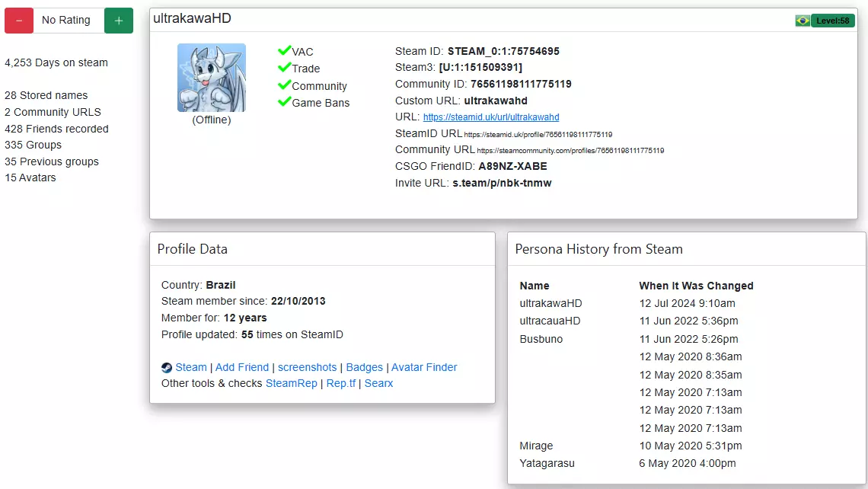Viewport: 868px width, 489px height.
Task: Click the Custom URL value ultrakawahd
Action: click(496, 101)
